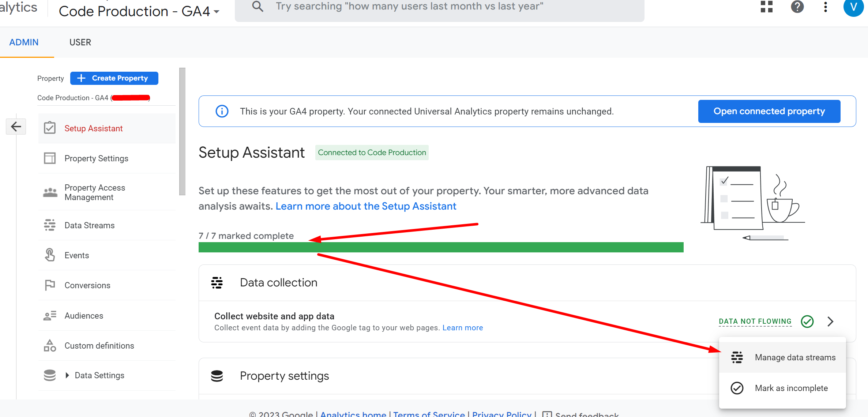Click the Conversions flag icon
The image size is (868, 417).
pos(50,285)
